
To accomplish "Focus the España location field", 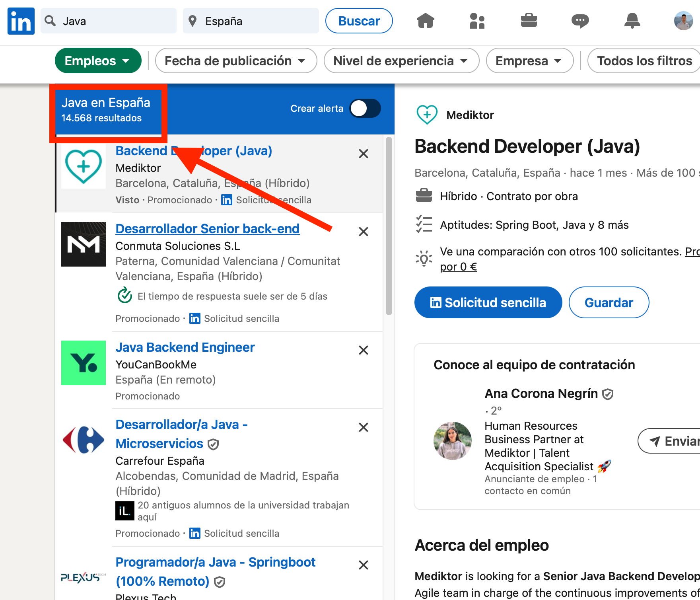I will pyautogui.click(x=251, y=21).
